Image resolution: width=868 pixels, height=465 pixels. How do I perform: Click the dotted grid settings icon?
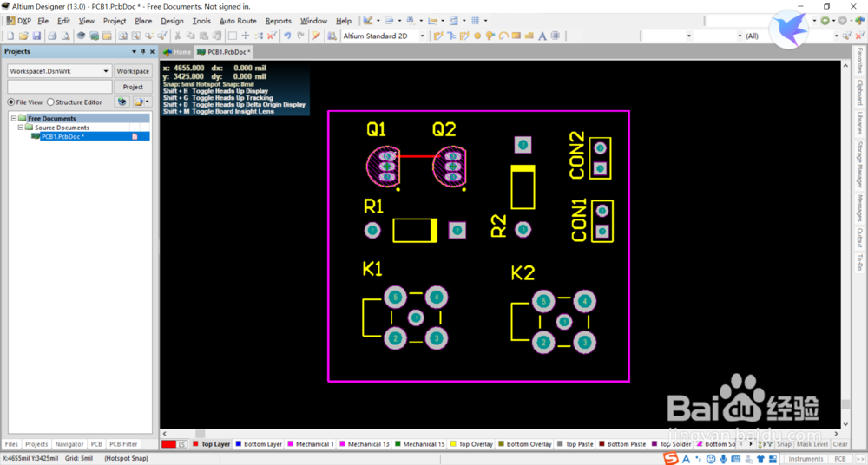point(475,21)
